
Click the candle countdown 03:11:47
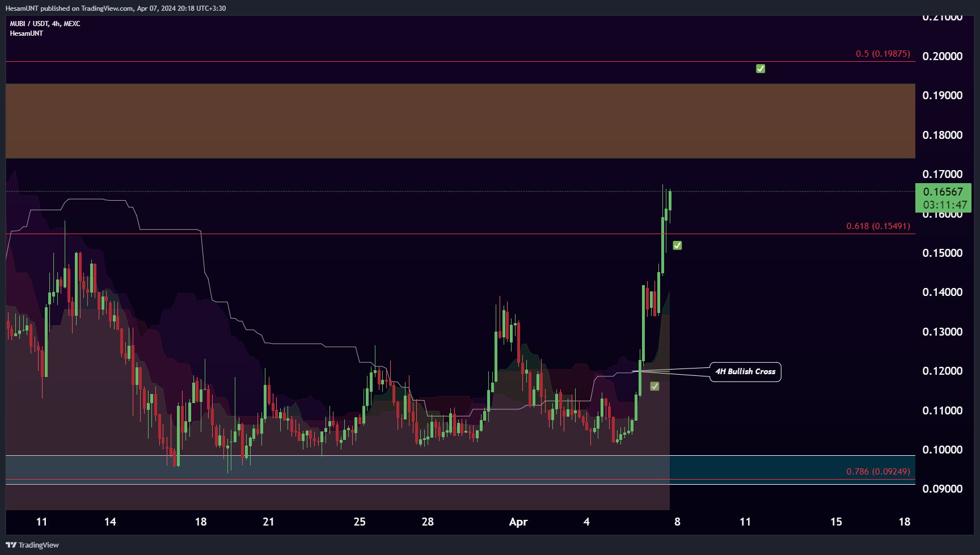(x=945, y=205)
